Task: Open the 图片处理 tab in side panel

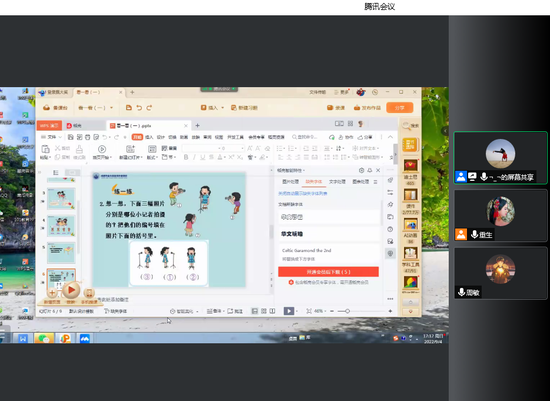Action: (290, 181)
